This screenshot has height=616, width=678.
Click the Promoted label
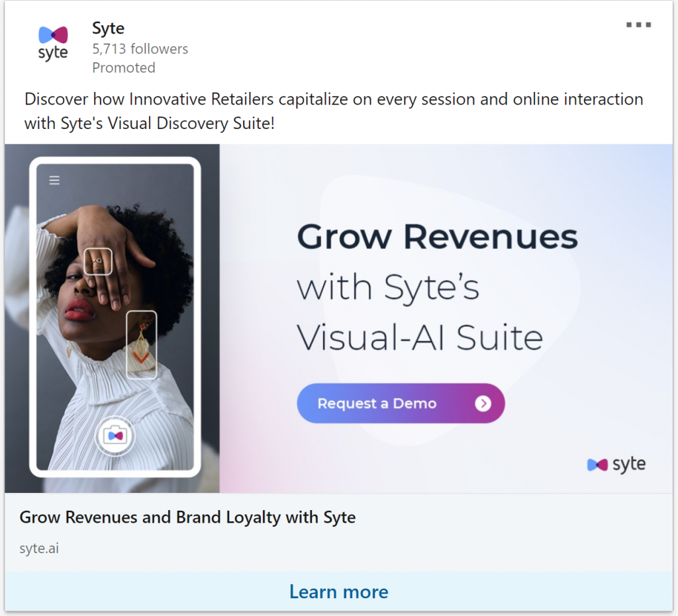(124, 68)
